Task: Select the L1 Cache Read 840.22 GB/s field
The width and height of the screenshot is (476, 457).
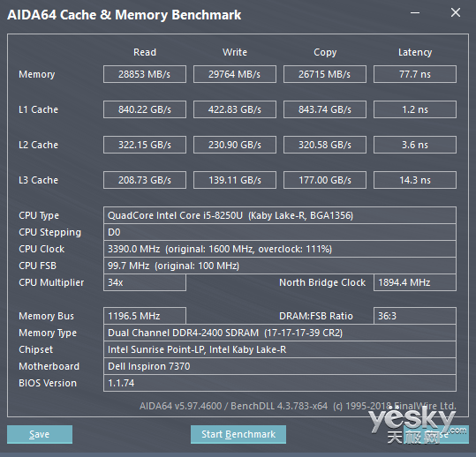Action: (145, 109)
